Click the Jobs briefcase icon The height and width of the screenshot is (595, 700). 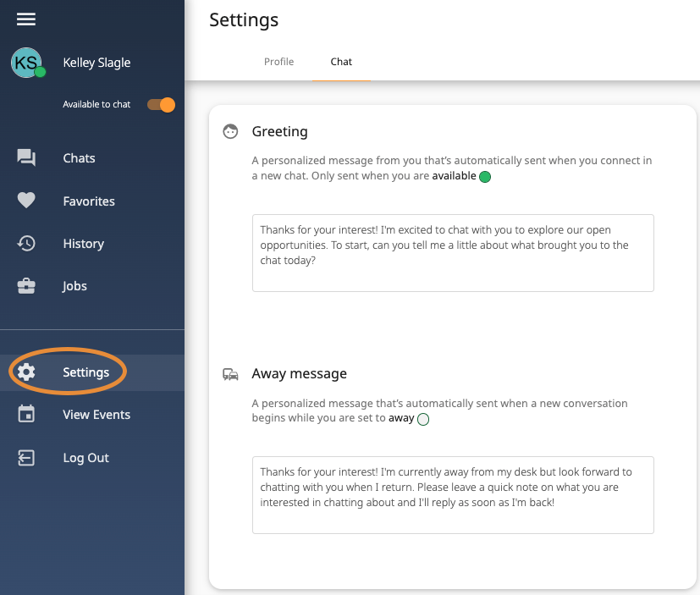tap(26, 286)
